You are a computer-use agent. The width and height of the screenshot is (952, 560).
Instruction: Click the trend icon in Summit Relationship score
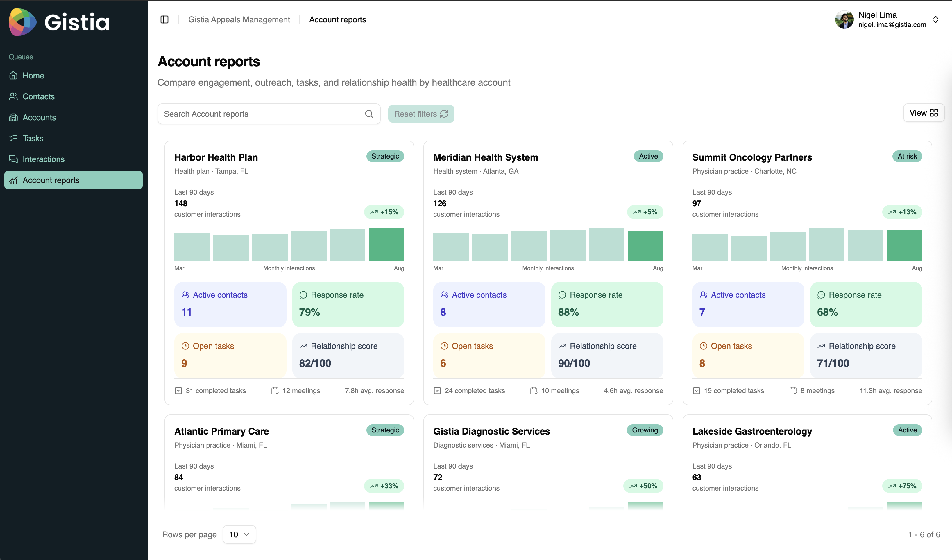(821, 346)
